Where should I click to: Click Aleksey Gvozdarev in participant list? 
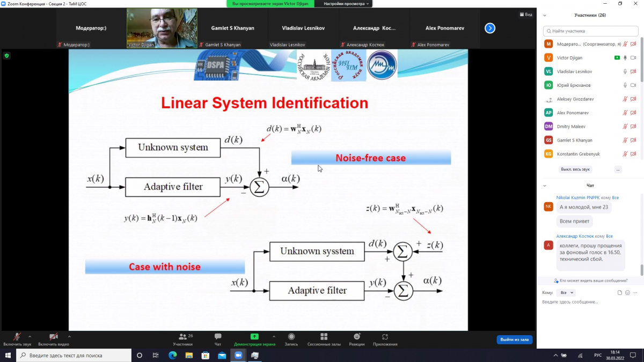(x=575, y=99)
